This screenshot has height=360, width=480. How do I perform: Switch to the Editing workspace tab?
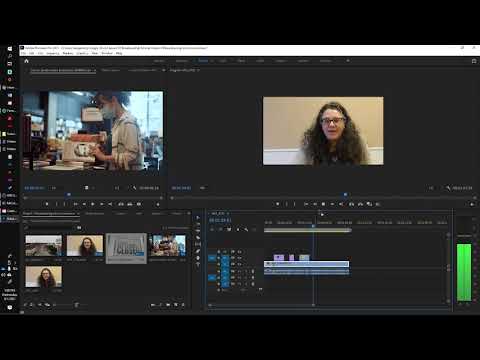pyautogui.click(x=203, y=61)
